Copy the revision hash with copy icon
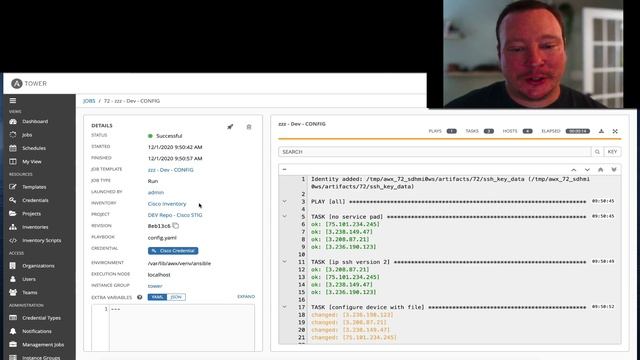The height and width of the screenshot is (360, 640). pyautogui.click(x=176, y=226)
